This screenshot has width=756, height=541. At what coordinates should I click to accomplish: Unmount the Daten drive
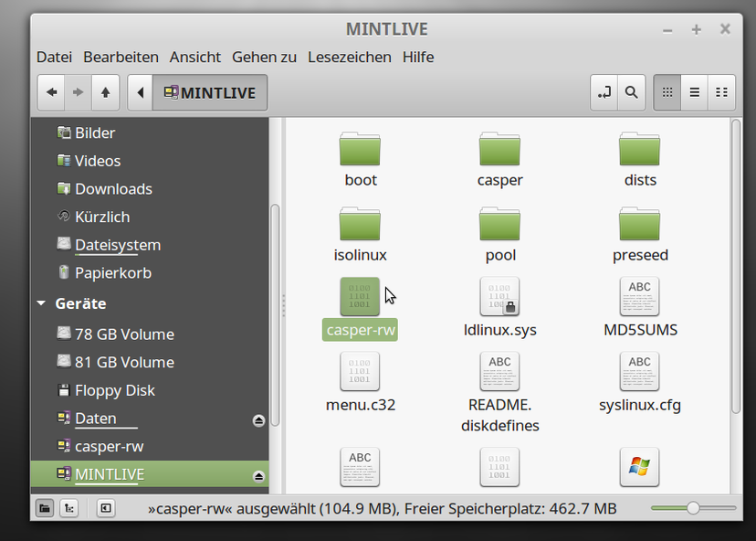point(258,421)
